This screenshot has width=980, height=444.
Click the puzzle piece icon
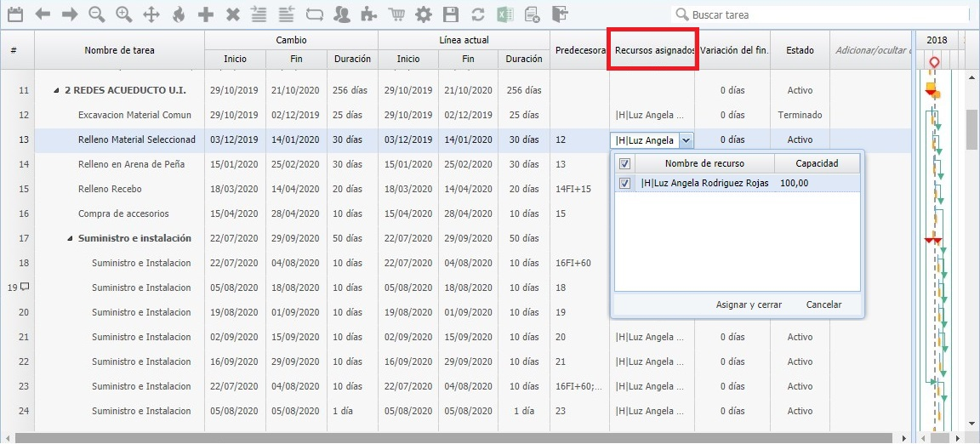(369, 14)
